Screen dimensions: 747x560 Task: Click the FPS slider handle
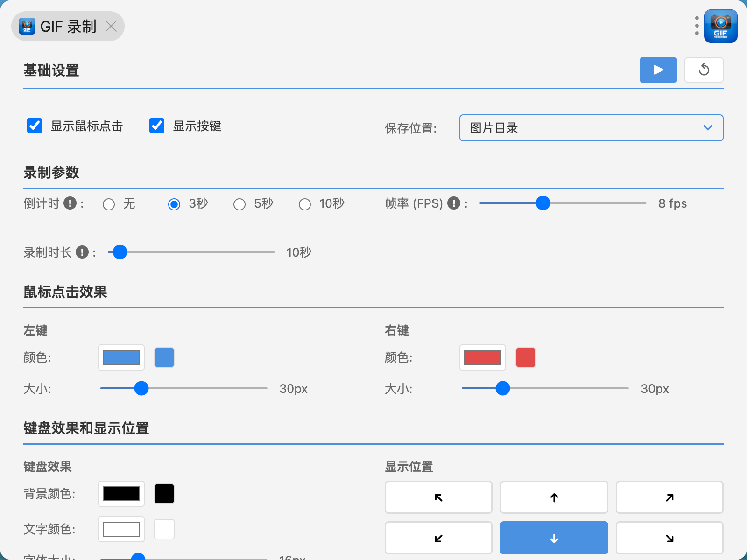[543, 203]
